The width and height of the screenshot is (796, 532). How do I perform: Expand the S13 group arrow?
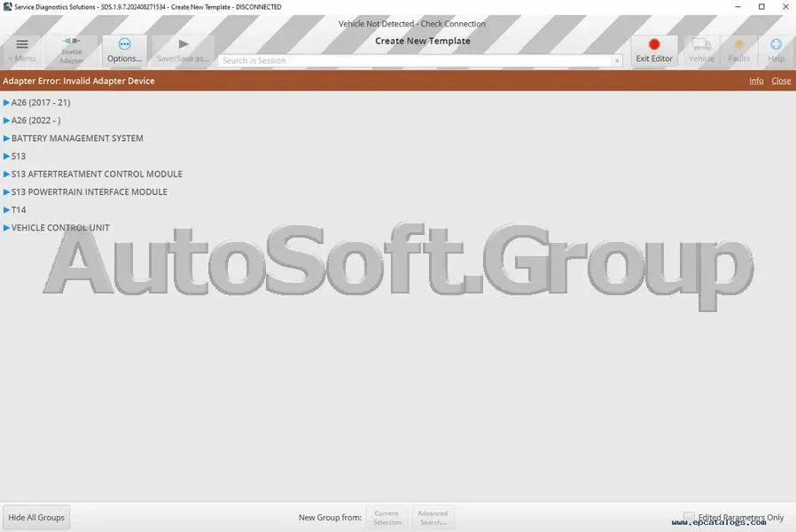(x=6, y=156)
